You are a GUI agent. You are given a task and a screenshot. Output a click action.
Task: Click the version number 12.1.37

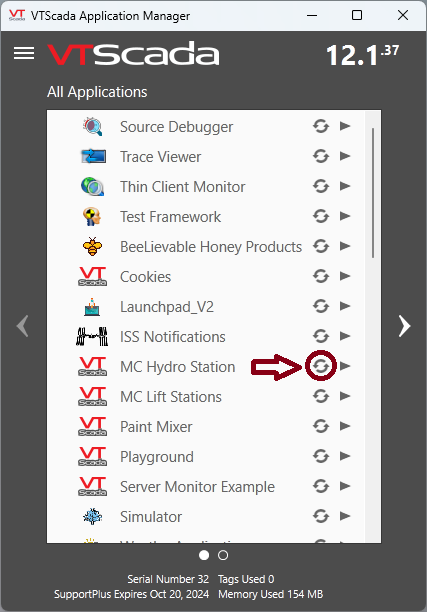pyautogui.click(x=362, y=55)
